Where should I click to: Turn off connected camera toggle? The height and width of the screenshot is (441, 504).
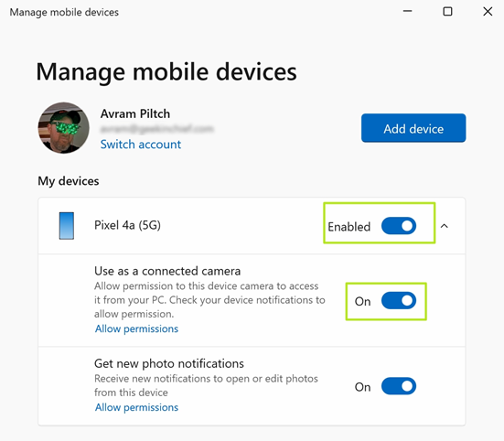(x=399, y=300)
